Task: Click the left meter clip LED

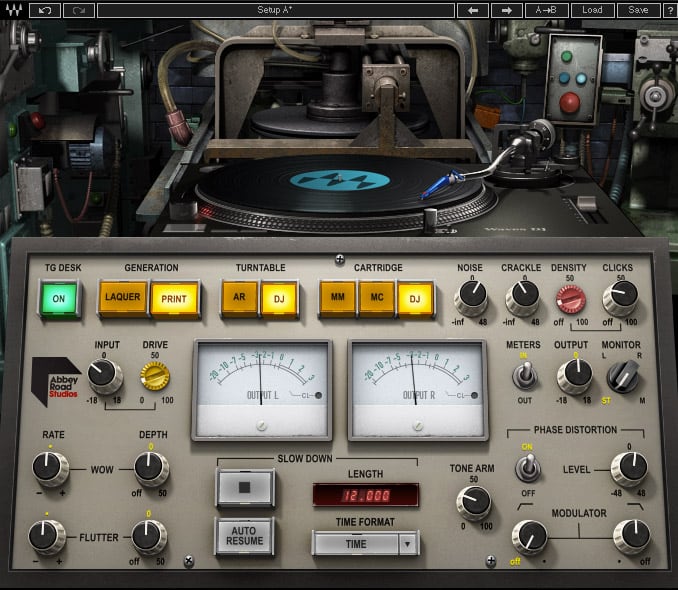Action: tap(318, 395)
